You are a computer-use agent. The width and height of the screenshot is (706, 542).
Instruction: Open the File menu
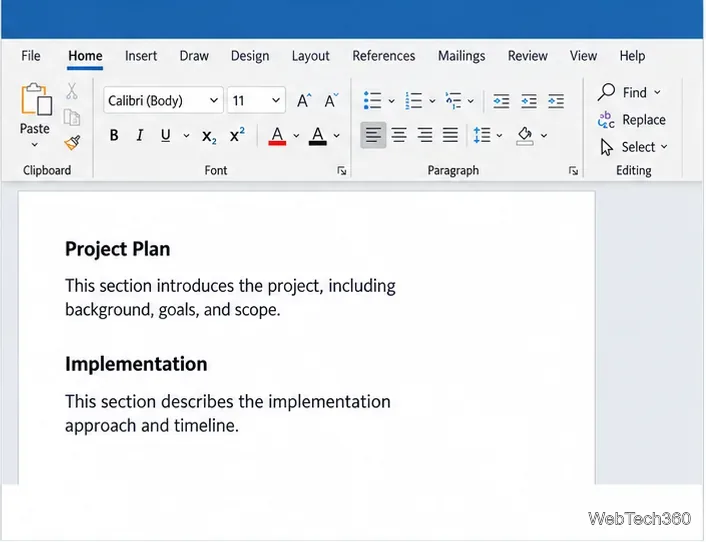31,56
